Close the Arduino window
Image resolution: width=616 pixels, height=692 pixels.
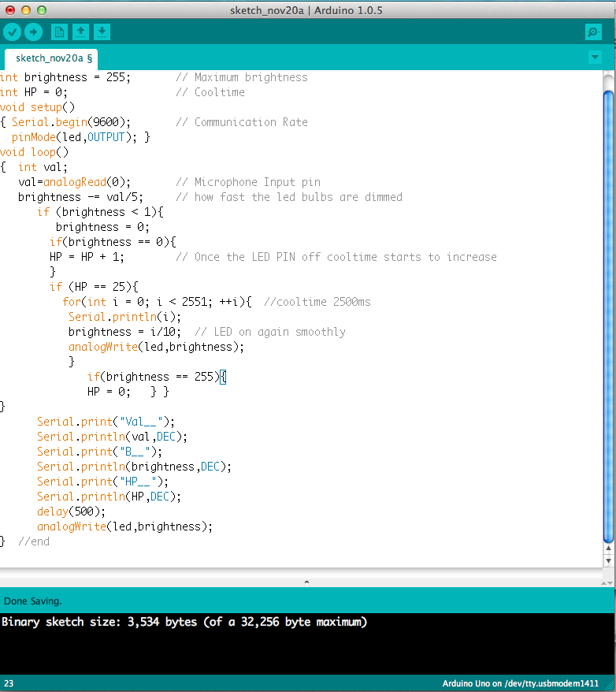pos(10,10)
